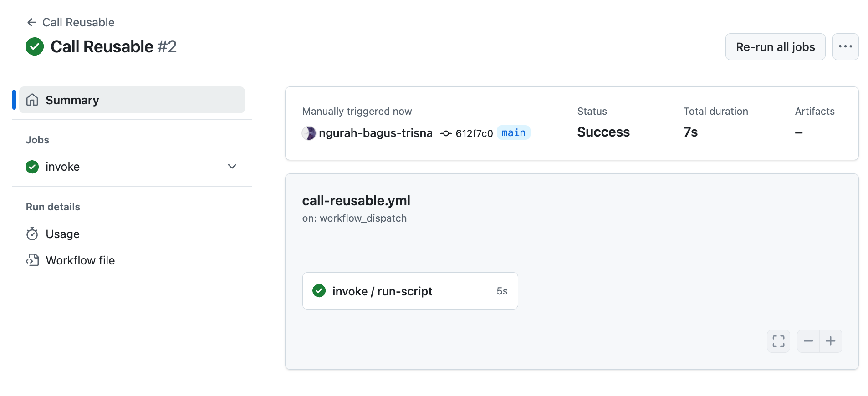Image resolution: width=868 pixels, height=396 pixels.
Task: Click the green success check beside the title
Action: click(x=35, y=46)
